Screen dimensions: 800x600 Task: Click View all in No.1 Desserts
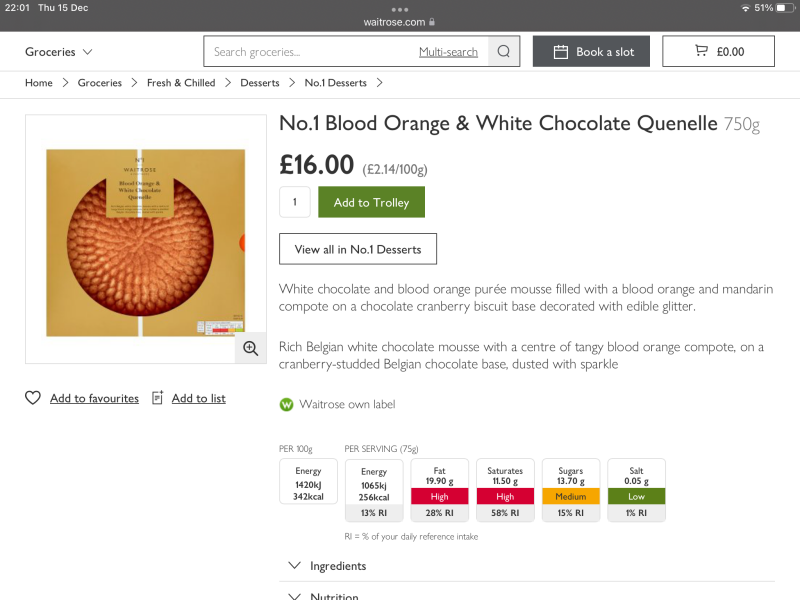[358, 249]
